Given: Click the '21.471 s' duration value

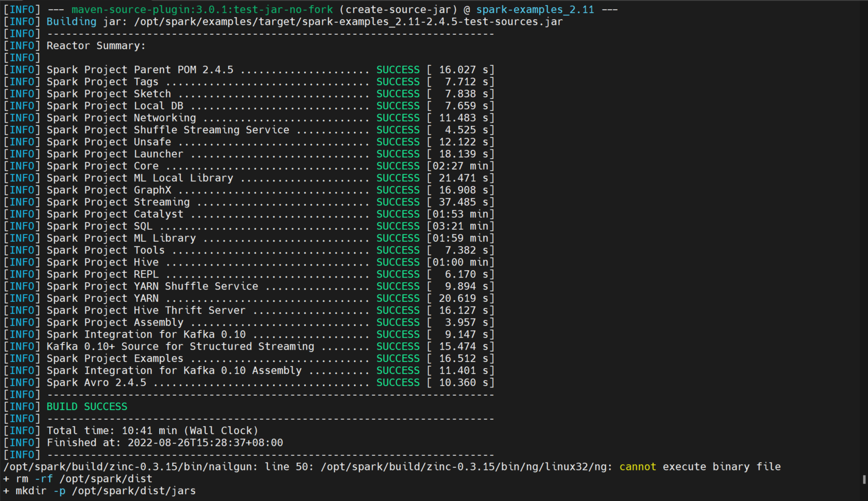Looking at the screenshot, I should coord(464,178).
